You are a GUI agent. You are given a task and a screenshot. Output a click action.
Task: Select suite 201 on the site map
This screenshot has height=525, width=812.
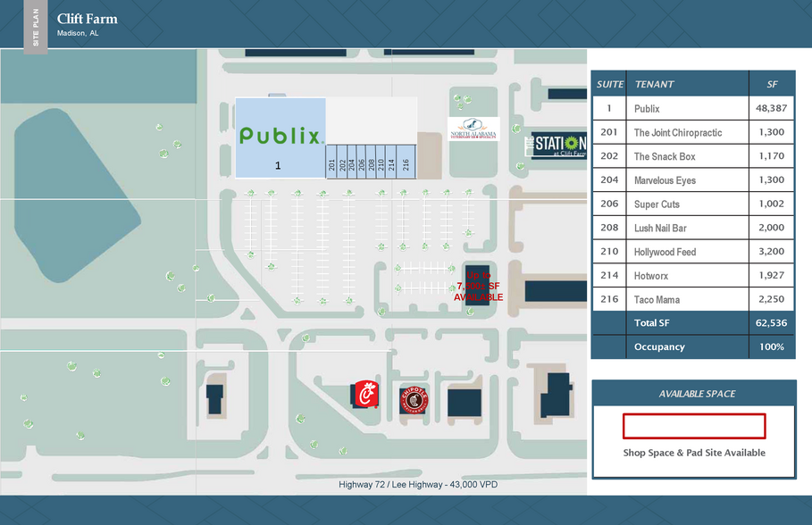pyautogui.click(x=331, y=162)
